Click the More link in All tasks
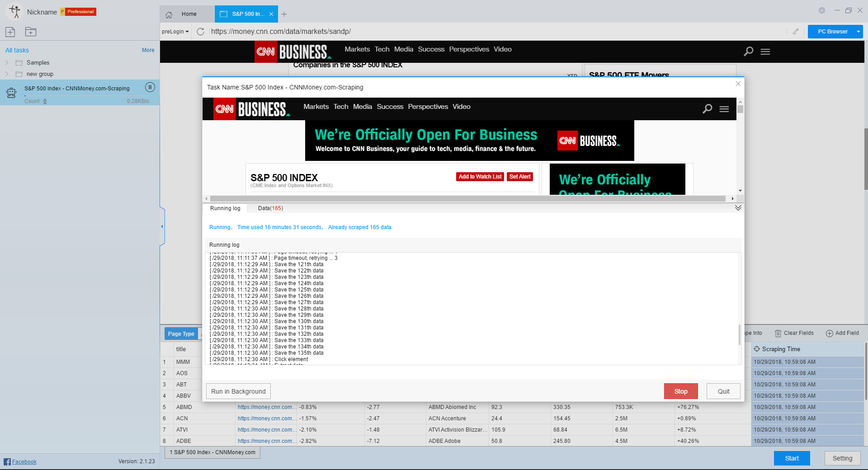 (148, 50)
